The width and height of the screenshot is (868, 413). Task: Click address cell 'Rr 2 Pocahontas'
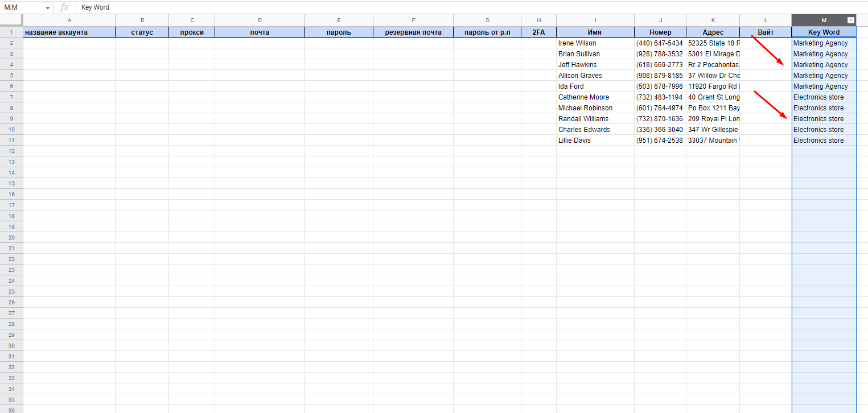tap(713, 65)
